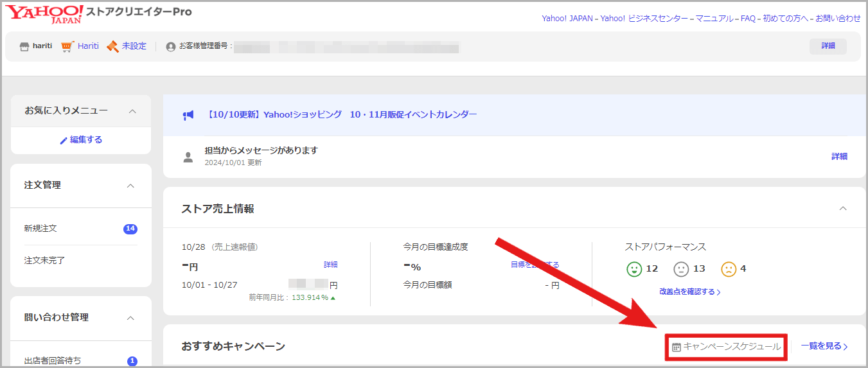Click the 改善点を確認する link
This screenshot has height=368, width=868.
coord(690,292)
